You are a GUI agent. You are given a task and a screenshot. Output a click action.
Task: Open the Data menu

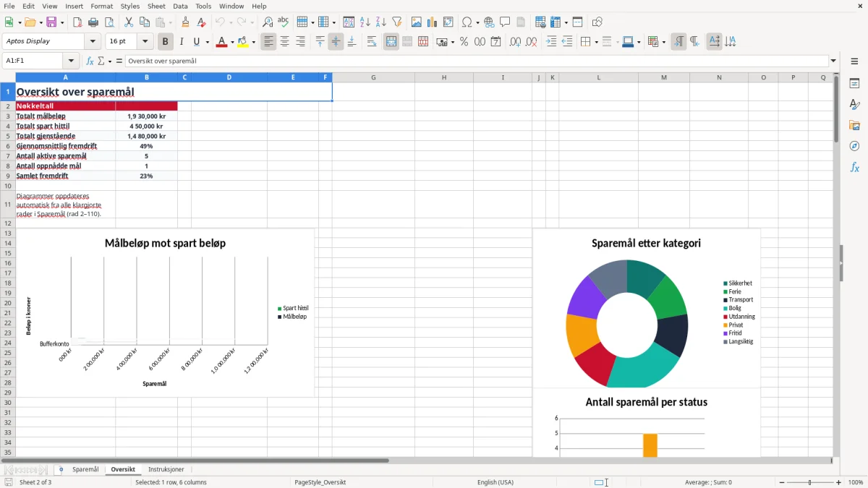tap(180, 6)
